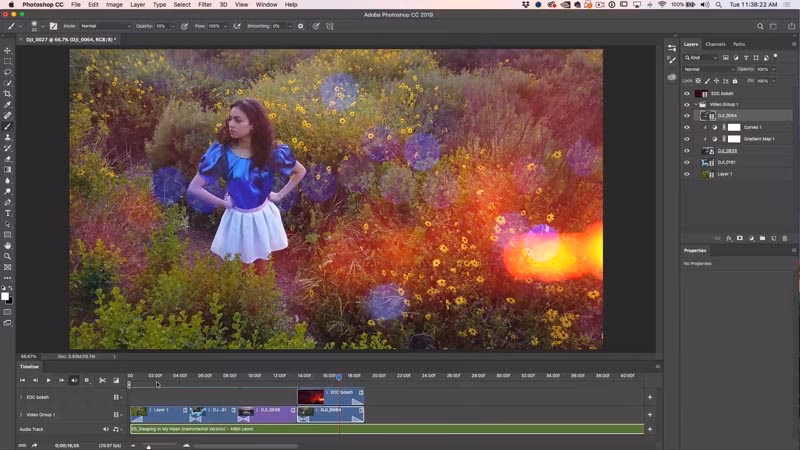Open the brush Mode dropdown in options bar

coord(104,25)
